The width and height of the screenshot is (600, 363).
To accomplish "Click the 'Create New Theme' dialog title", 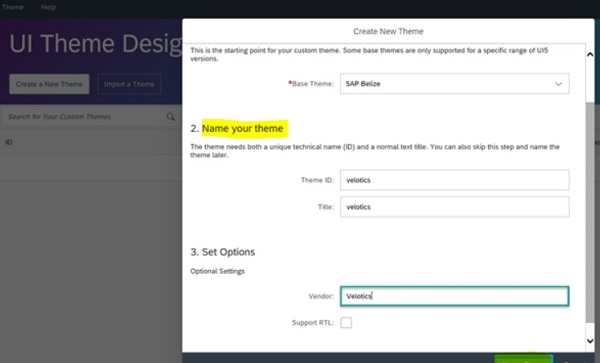I will [388, 31].
